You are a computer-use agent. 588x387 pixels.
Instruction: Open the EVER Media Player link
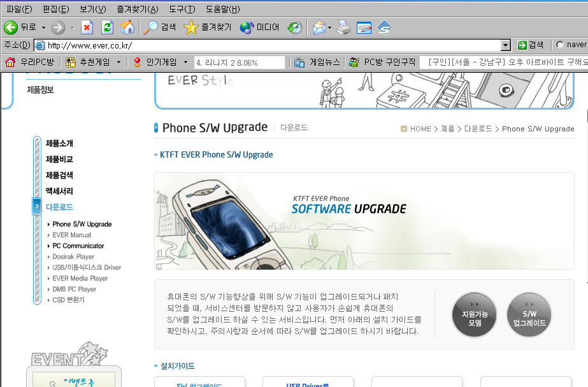pos(80,279)
